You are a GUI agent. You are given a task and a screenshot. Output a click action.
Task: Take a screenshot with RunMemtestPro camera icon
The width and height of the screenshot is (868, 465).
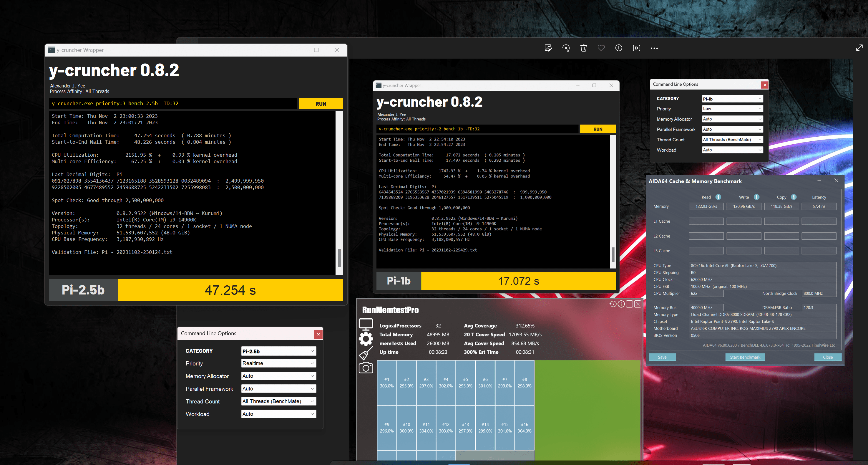[366, 368]
